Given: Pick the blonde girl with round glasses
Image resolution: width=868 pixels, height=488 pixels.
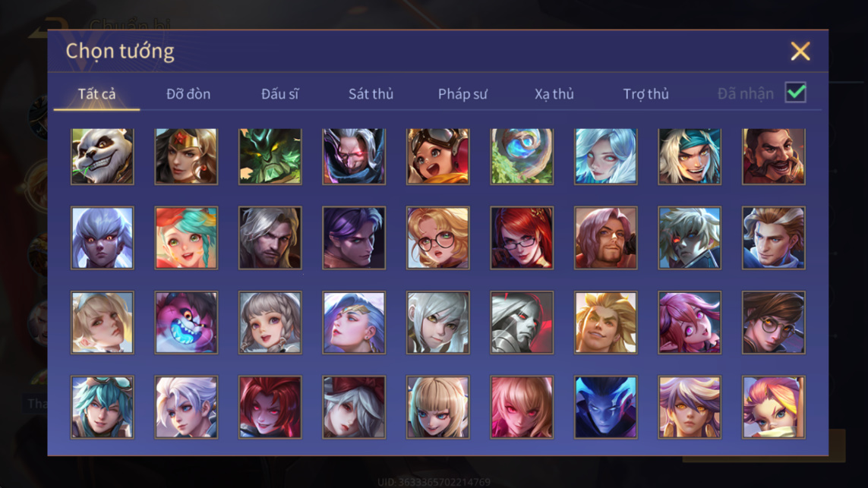Looking at the screenshot, I should coord(438,238).
